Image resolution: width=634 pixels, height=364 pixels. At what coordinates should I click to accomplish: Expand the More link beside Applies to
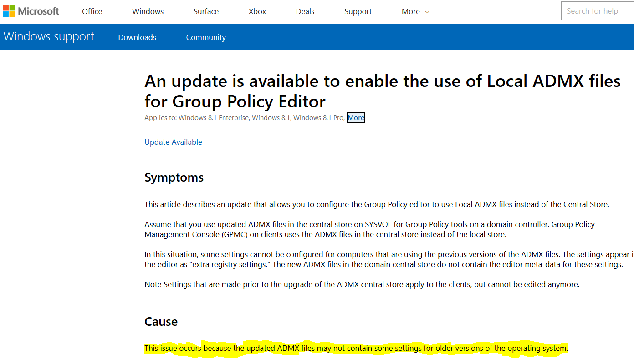(356, 118)
